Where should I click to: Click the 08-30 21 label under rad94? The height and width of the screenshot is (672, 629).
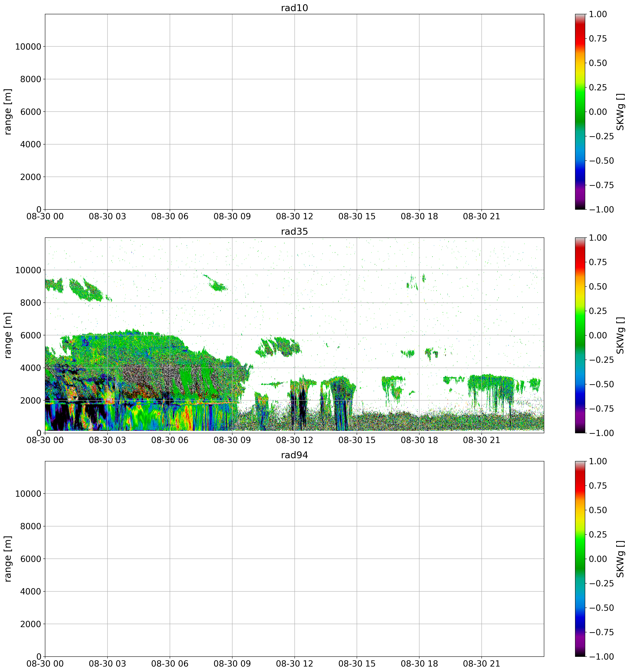tap(481, 664)
